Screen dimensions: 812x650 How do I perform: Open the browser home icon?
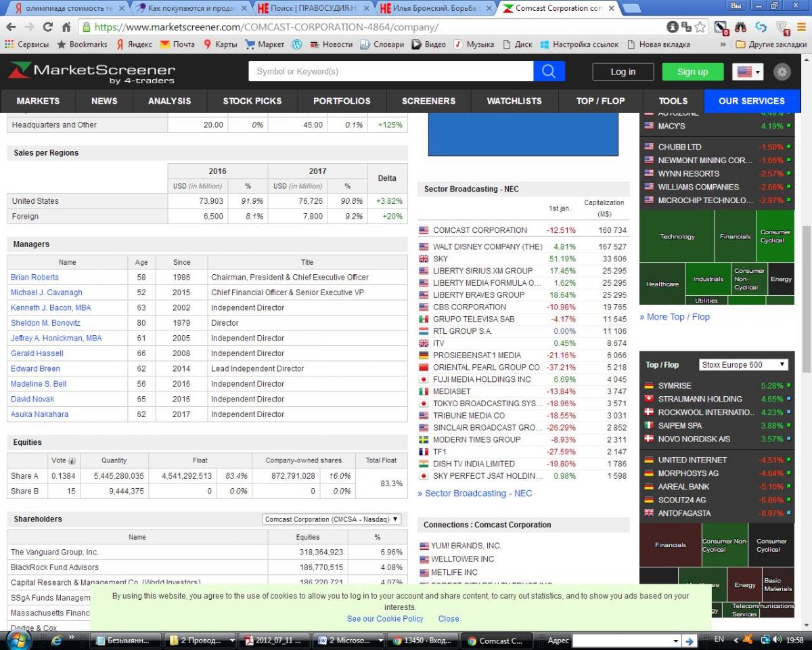[x=66, y=28]
